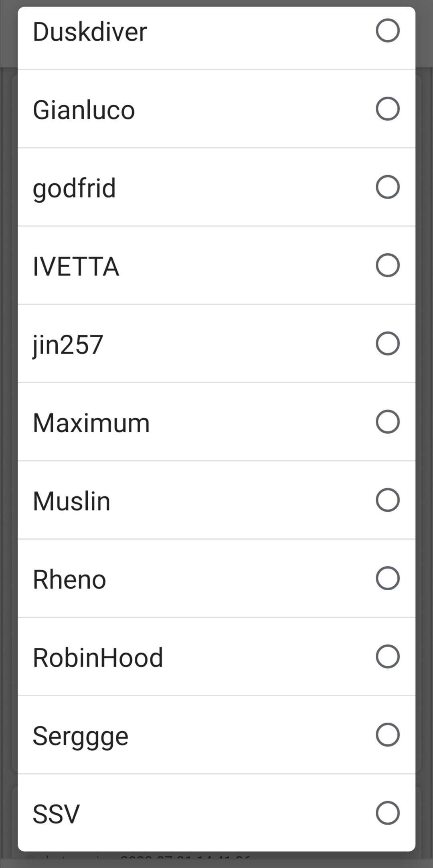This screenshot has height=868, width=433.
Task: Choose the Serggge radio button
Action: [x=387, y=735]
